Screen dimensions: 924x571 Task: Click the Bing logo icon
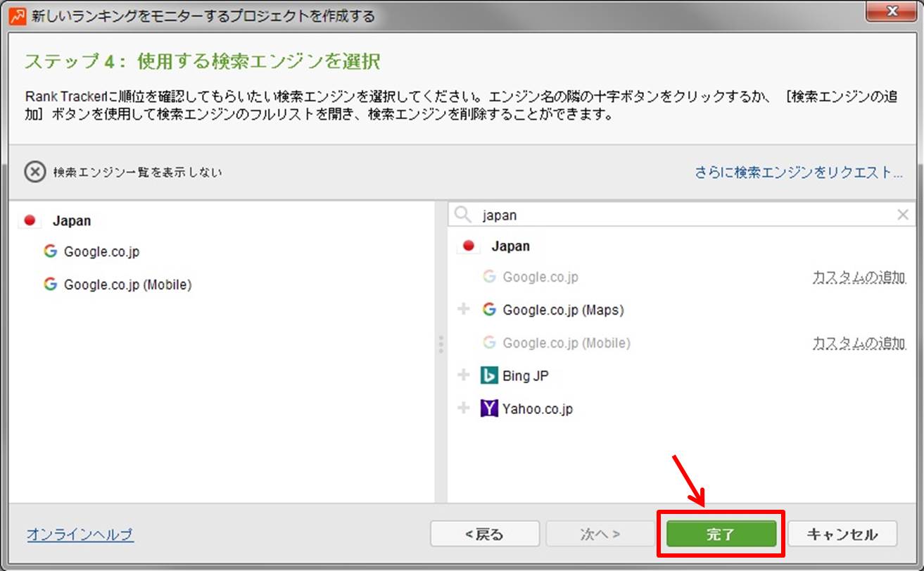(489, 375)
